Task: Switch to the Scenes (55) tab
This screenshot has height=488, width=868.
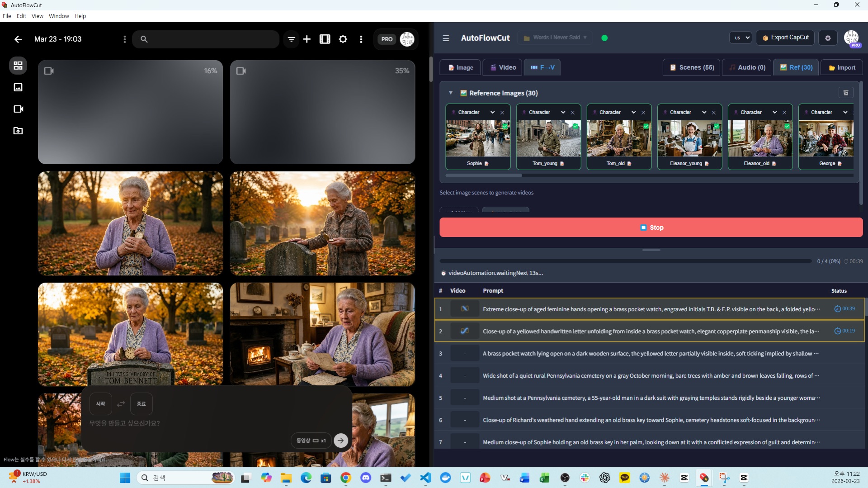Action: point(691,67)
